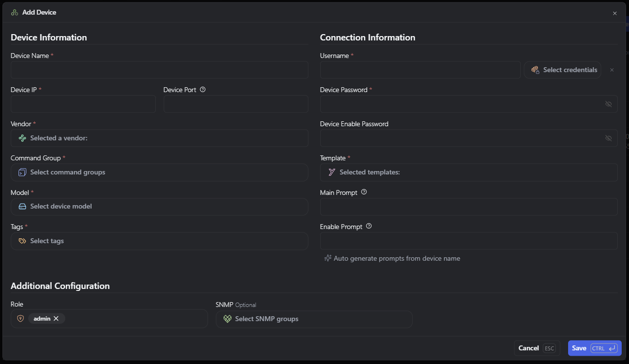Click the Main Prompt help icon

pos(364,192)
